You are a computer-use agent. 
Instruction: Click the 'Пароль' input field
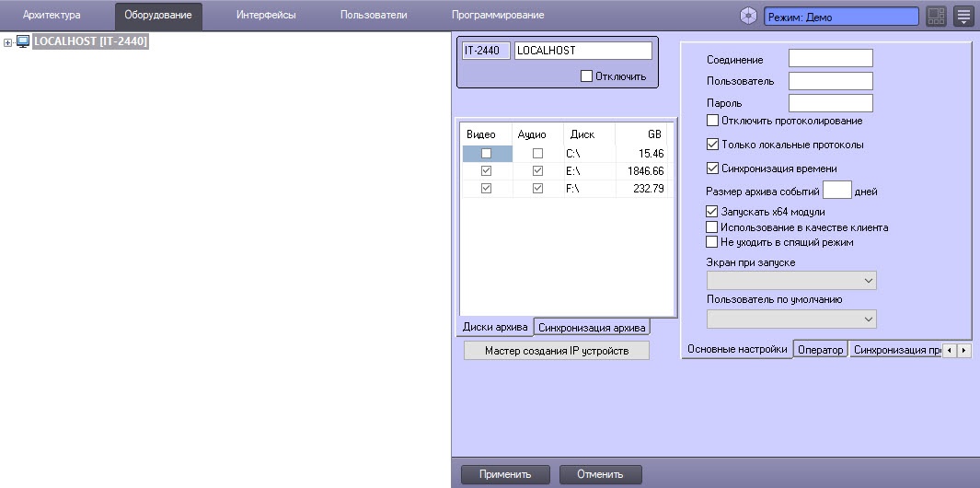point(830,103)
